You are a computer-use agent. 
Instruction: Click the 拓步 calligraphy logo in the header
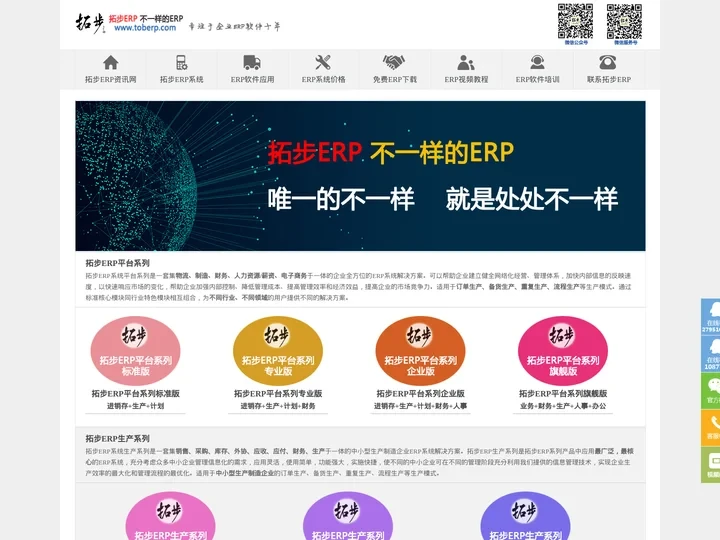90,23
